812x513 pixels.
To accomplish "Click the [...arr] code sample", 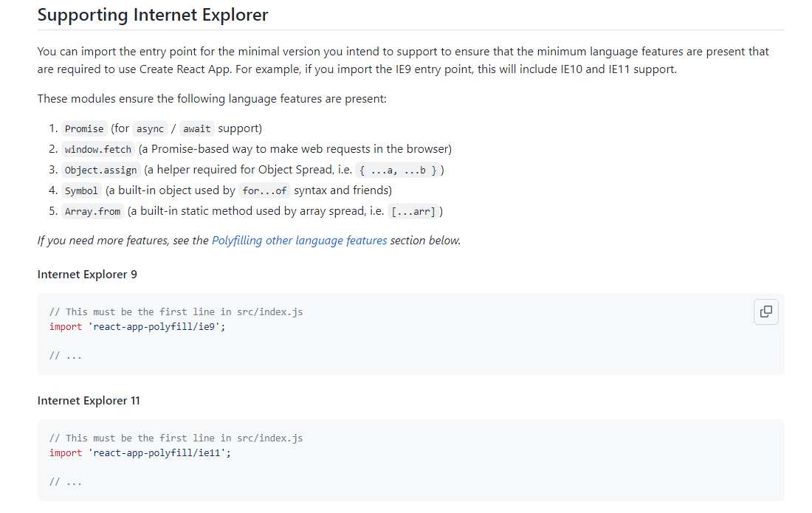I will 413,211.
